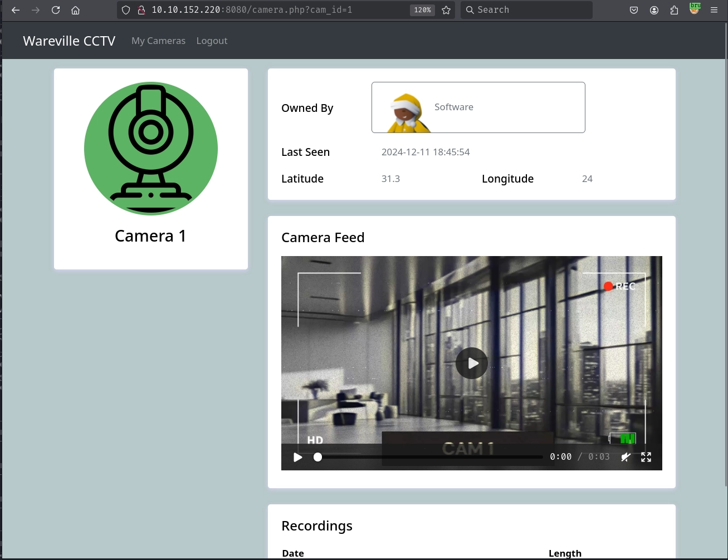
Task: Click the 120% zoom level indicator
Action: (422, 10)
